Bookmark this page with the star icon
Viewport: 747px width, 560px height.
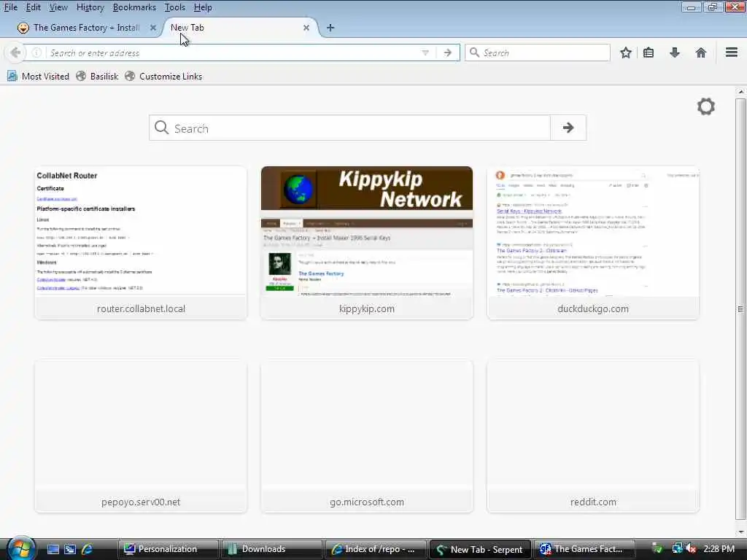(x=625, y=52)
